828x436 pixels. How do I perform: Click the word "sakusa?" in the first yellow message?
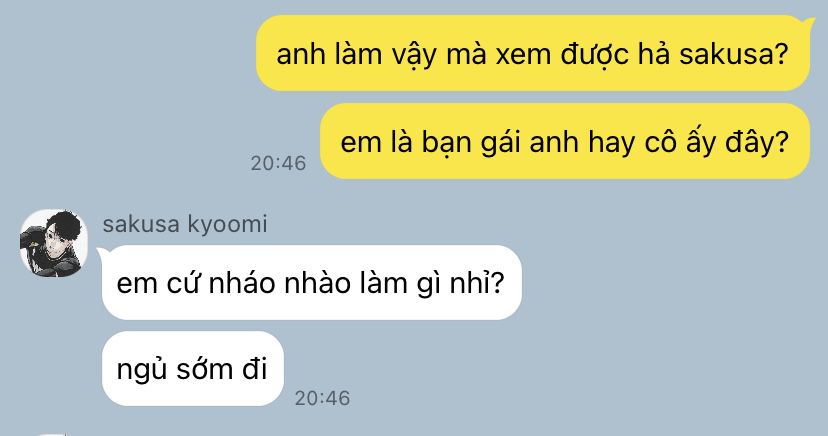pos(733,54)
